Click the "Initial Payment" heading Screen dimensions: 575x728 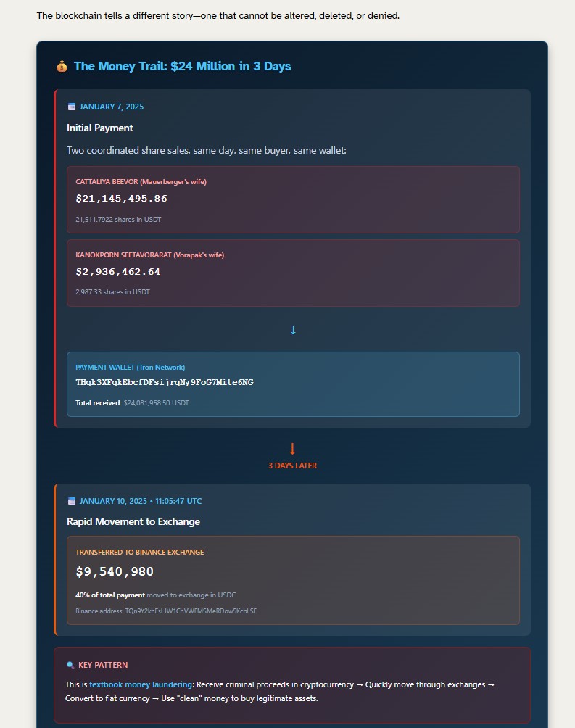tap(100, 128)
